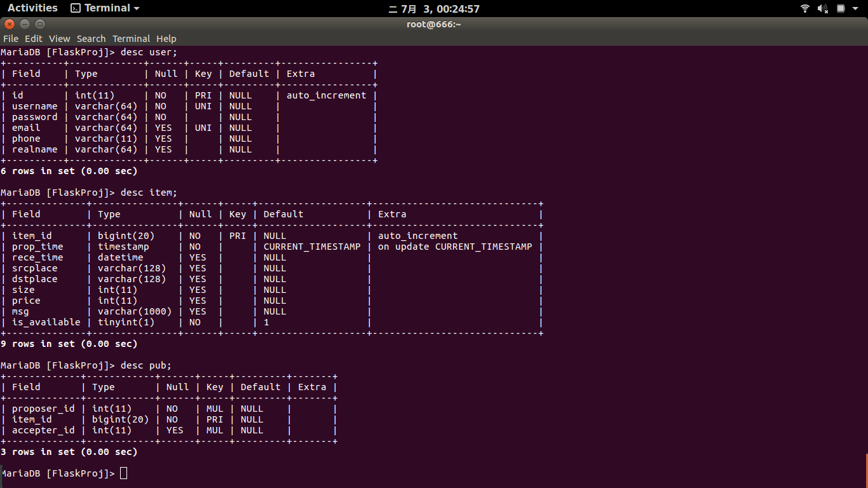
Task: Click the 'desc pub;' command text
Action: [x=146, y=365]
